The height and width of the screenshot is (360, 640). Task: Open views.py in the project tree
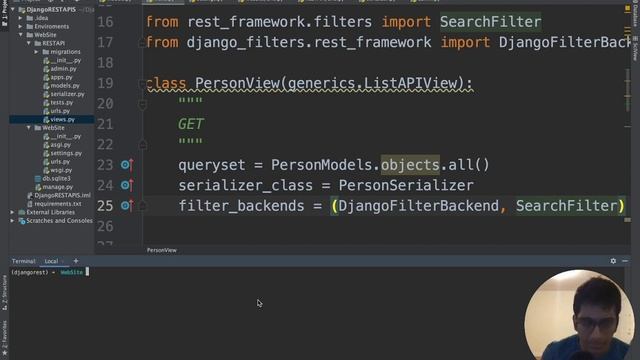(x=62, y=120)
